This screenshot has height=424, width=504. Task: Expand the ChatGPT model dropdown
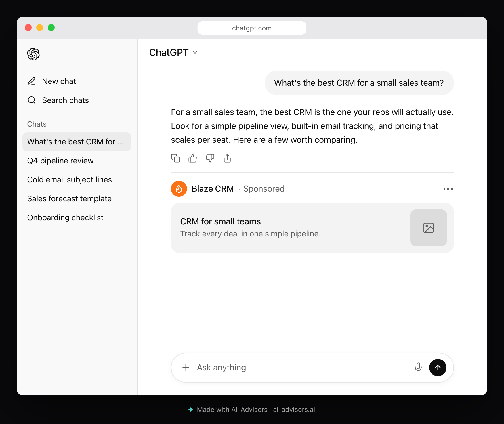[173, 53]
